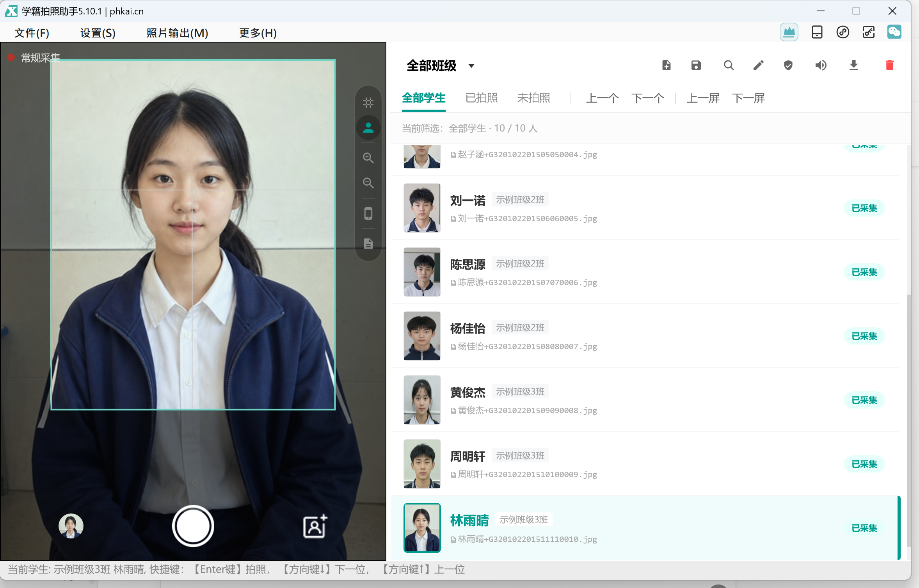Click the 下一屏 next page button
919x588 pixels.
[x=748, y=98]
